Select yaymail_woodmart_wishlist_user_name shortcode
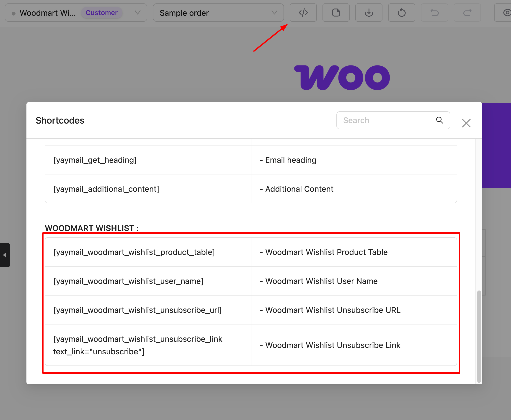Image resolution: width=511 pixels, height=420 pixels. click(x=128, y=281)
